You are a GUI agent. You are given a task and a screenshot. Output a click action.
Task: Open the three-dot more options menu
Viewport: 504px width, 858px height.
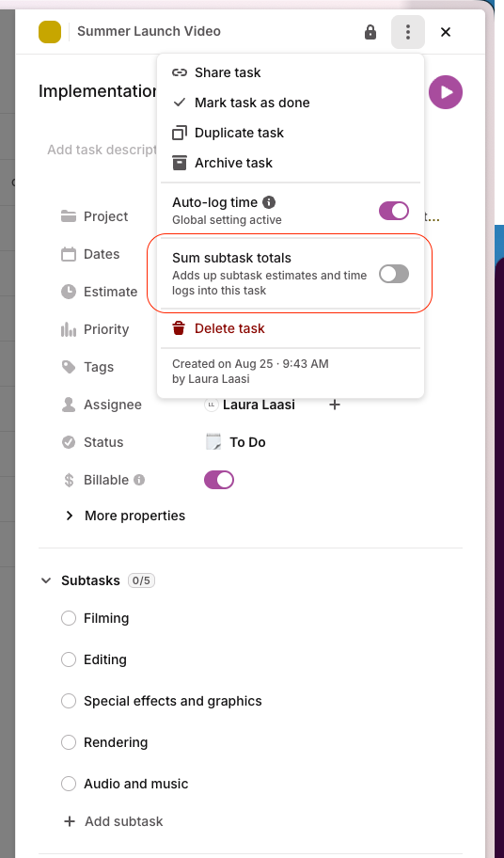(x=408, y=32)
